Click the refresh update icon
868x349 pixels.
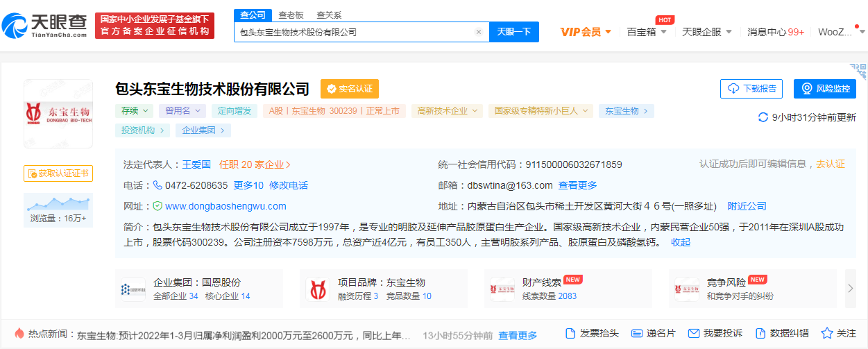(x=763, y=117)
